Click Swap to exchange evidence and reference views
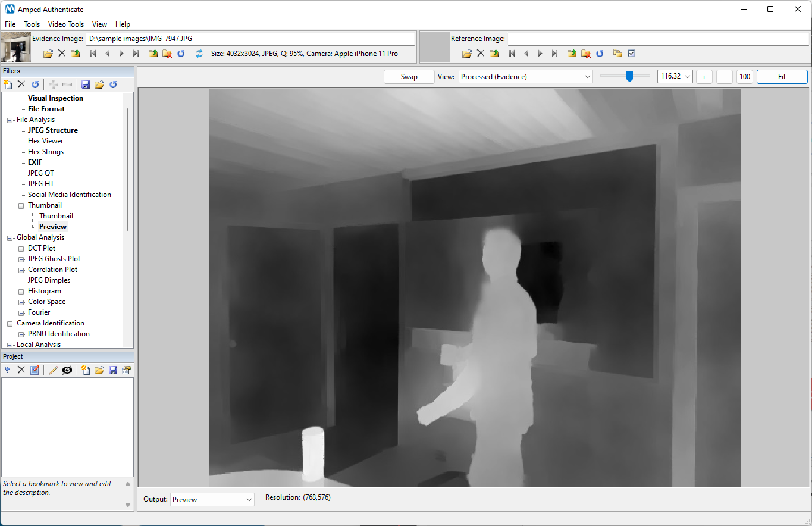This screenshot has width=812, height=526. point(409,76)
